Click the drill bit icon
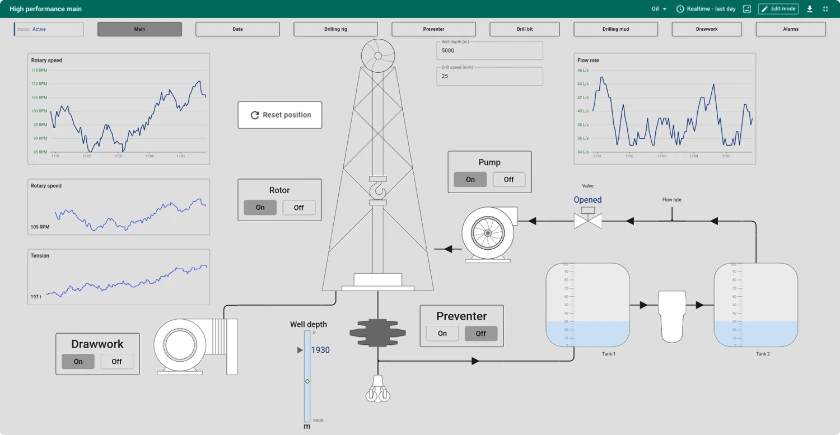The image size is (840, 435). pos(376,389)
